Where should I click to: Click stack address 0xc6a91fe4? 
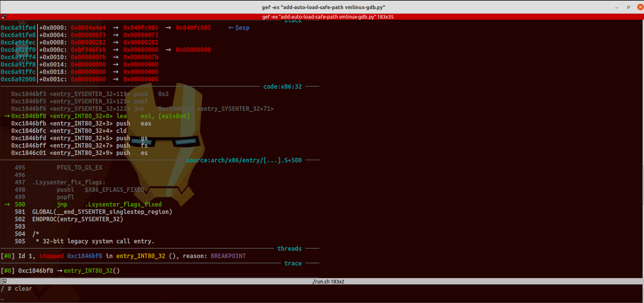pos(18,28)
